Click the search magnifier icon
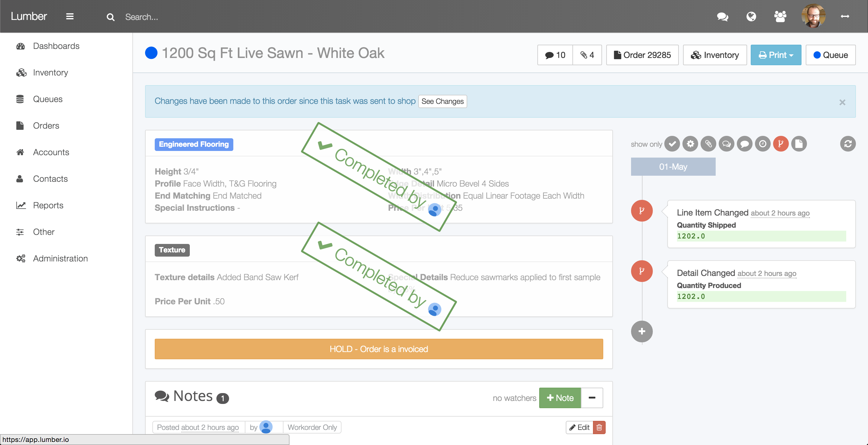This screenshot has height=445, width=868. [x=110, y=17]
